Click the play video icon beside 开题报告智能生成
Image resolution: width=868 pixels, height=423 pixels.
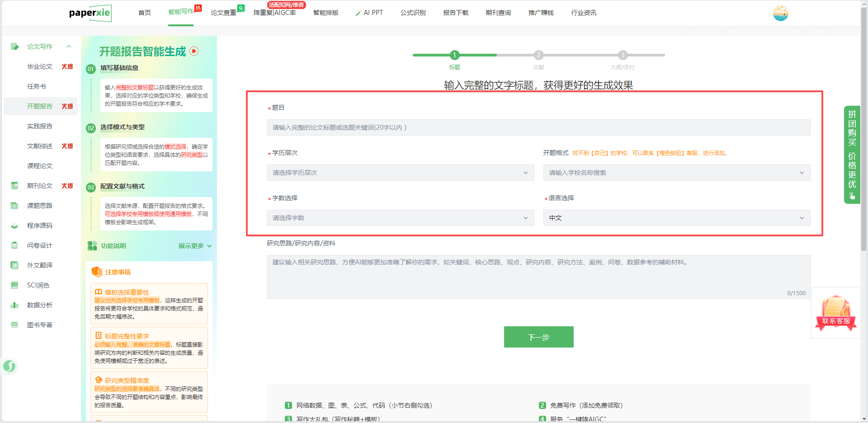tap(194, 51)
